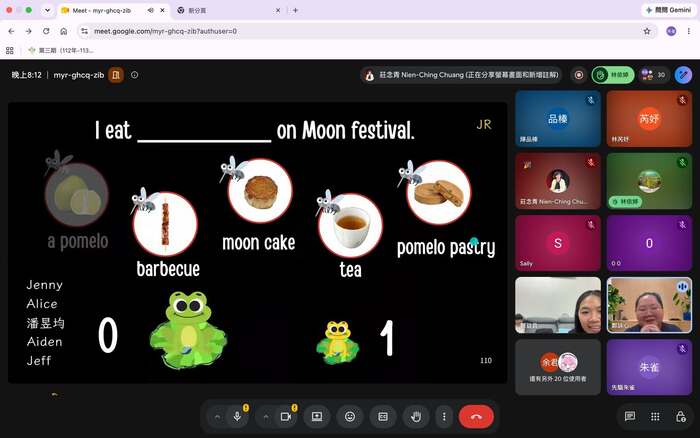Viewport: 700px width, 438px height.
Task: Open the chat panel icon
Action: [x=630, y=417]
